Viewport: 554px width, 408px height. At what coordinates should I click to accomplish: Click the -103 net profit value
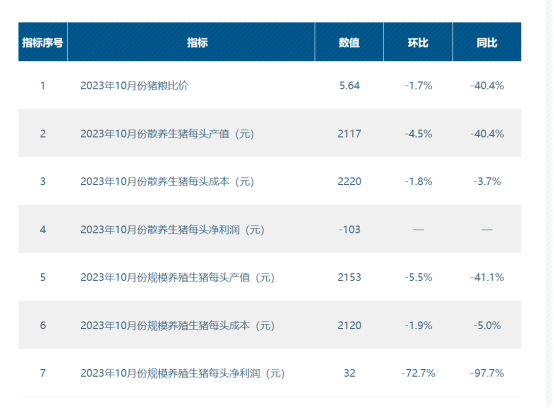(x=349, y=230)
